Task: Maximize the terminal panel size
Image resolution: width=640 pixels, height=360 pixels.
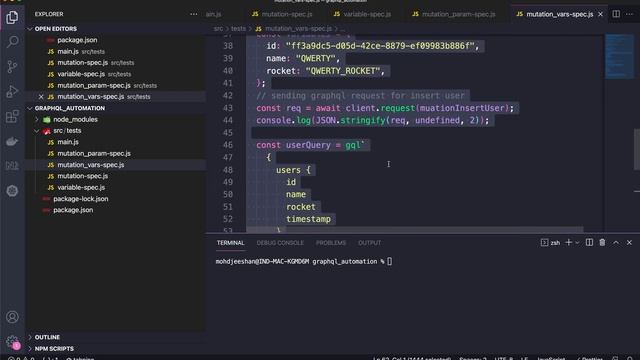Action: pyautogui.click(x=616, y=242)
